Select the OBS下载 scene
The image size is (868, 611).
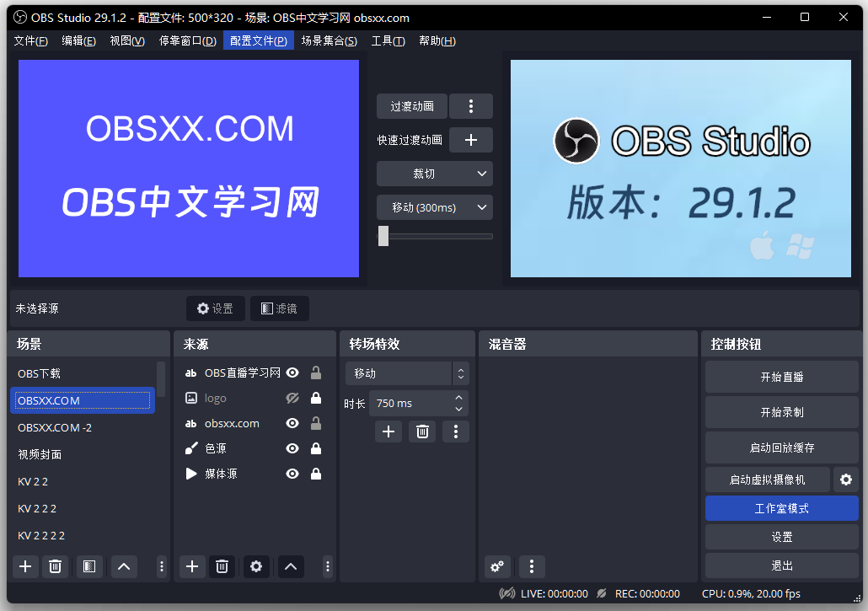[x=83, y=373]
